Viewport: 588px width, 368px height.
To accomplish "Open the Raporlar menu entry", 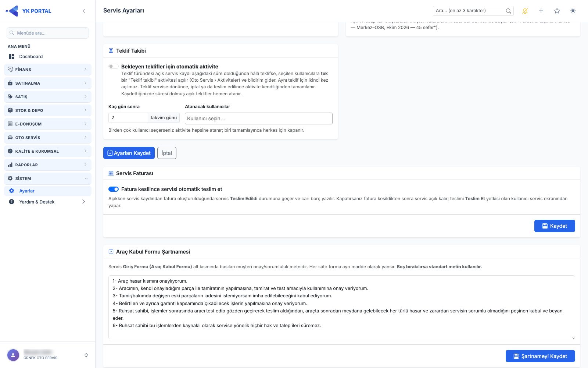I will (x=48, y=165).
